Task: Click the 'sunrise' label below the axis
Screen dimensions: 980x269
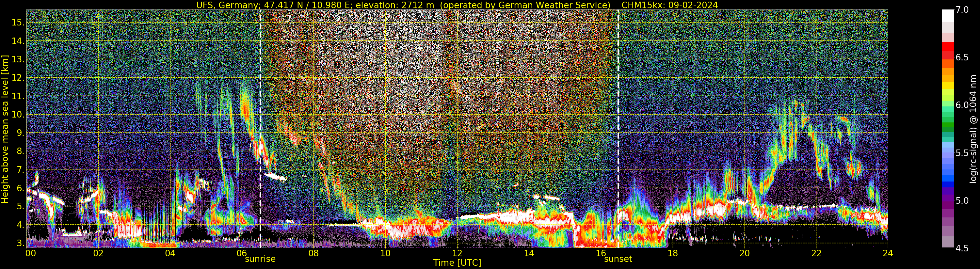Action: 260,259
